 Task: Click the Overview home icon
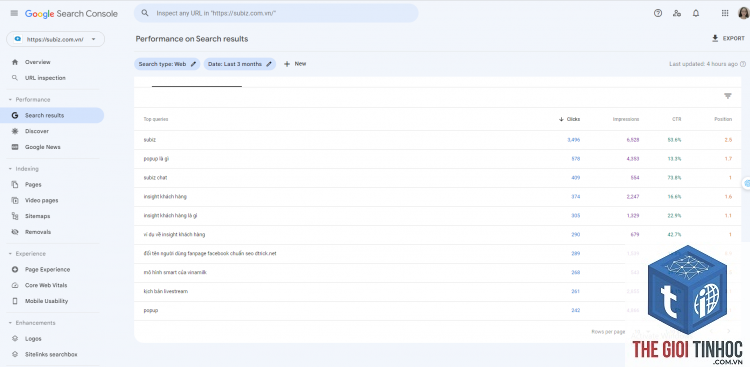pyautogui.click(x=15, y=62)
